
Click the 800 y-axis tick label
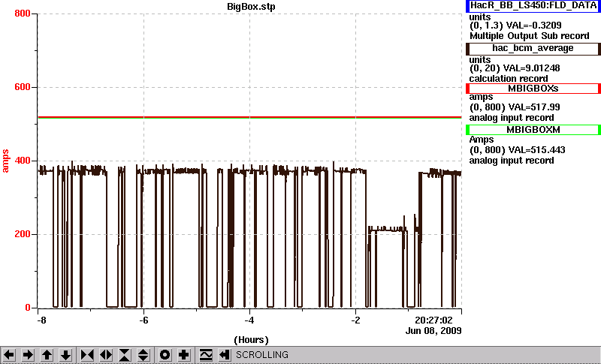pyautogui.click(x=23, y=14)
